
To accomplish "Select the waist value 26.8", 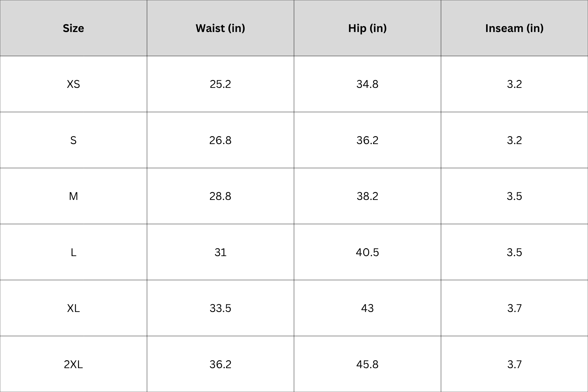I will [220, 140].
